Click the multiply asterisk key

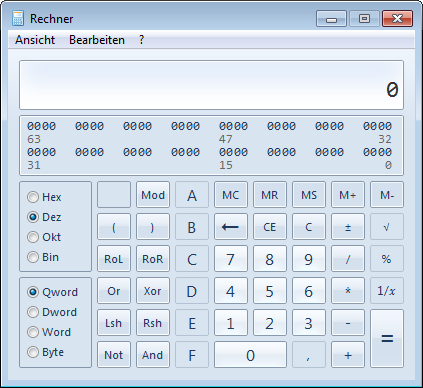tap(348, 291)
